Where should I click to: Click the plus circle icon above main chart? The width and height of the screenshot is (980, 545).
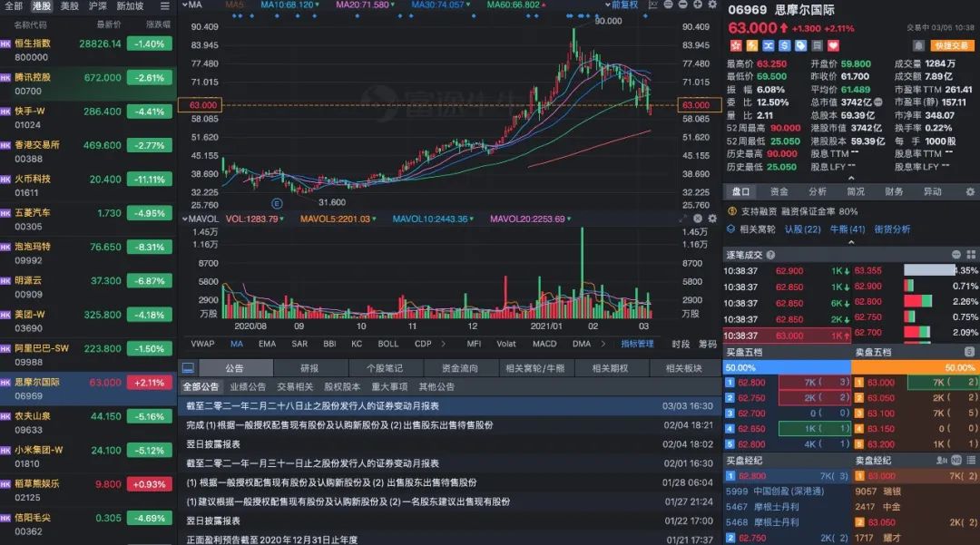tap(697, 5)
